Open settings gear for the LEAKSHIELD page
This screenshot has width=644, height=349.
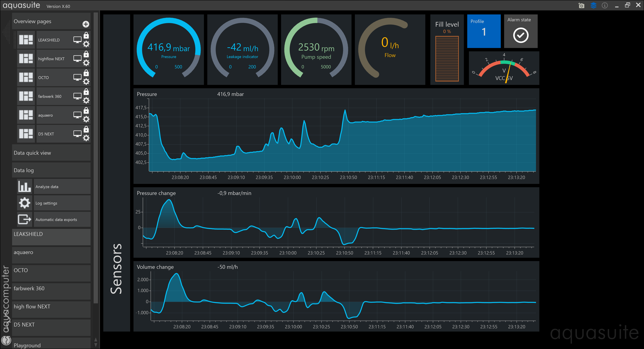tap(86, 44)
